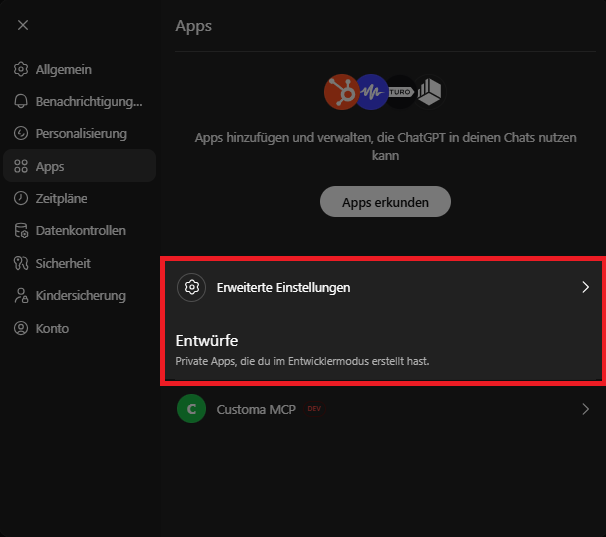Viewport: 606px width, 537px height.
Task: Click the Konto profile icon
Action: tap(21, 328)
